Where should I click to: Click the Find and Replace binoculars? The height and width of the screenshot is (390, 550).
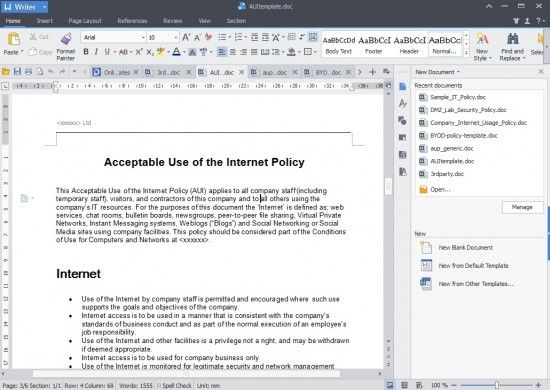point(512,39)
